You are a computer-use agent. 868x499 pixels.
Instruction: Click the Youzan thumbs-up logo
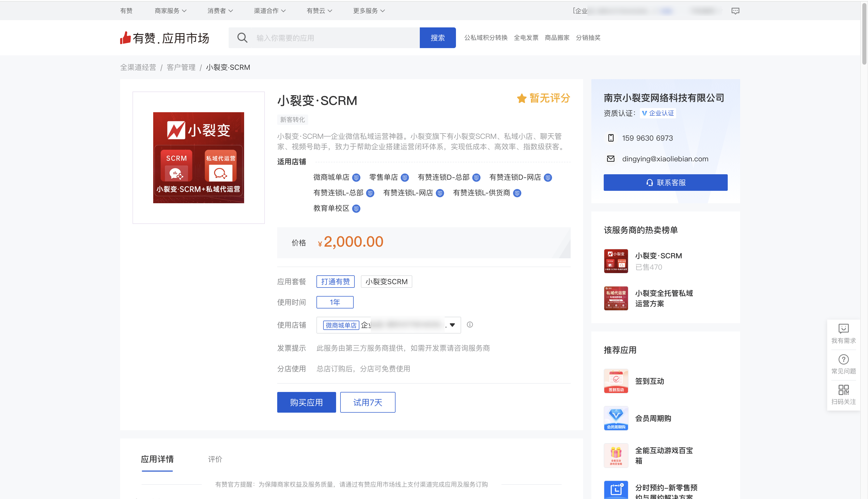click(125, 38)
